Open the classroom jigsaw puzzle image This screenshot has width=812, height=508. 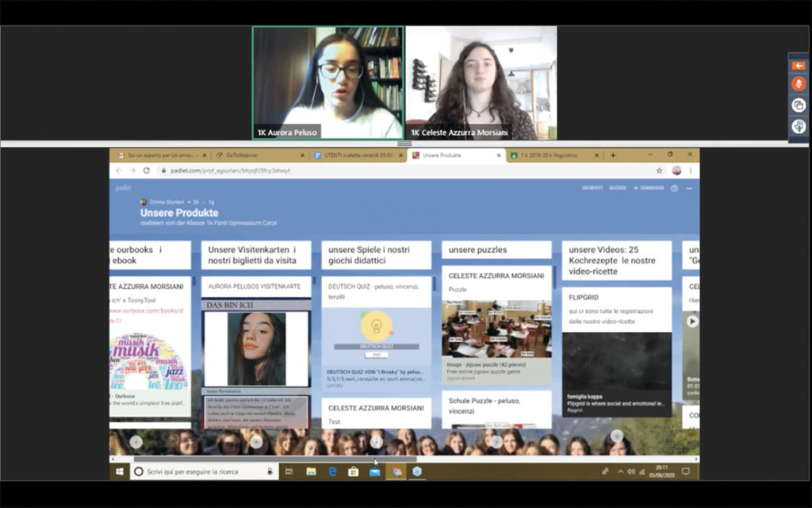coord(496,329)
